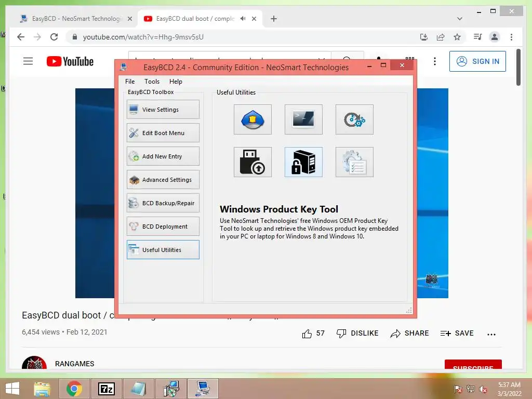The height and width of the screenshot is (399, 532).
Task: Open the tab search chevron in Chrome
Action: tap(460, 19)
